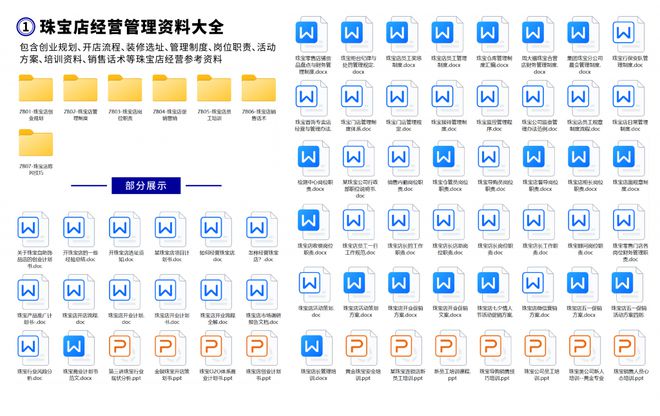Select 珠宝店收银岗位职责.docx file

point(314,222)
